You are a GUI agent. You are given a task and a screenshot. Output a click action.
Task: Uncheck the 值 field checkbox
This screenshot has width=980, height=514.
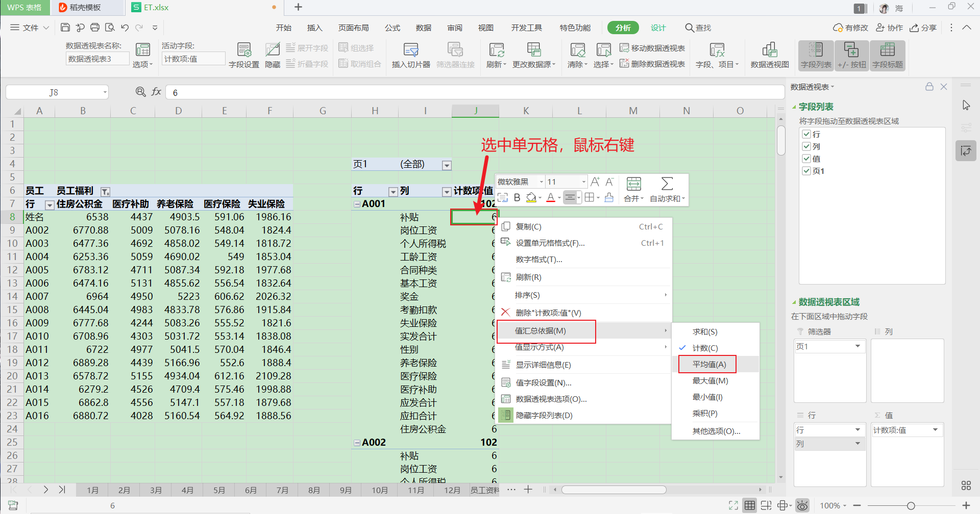(806, 159)
